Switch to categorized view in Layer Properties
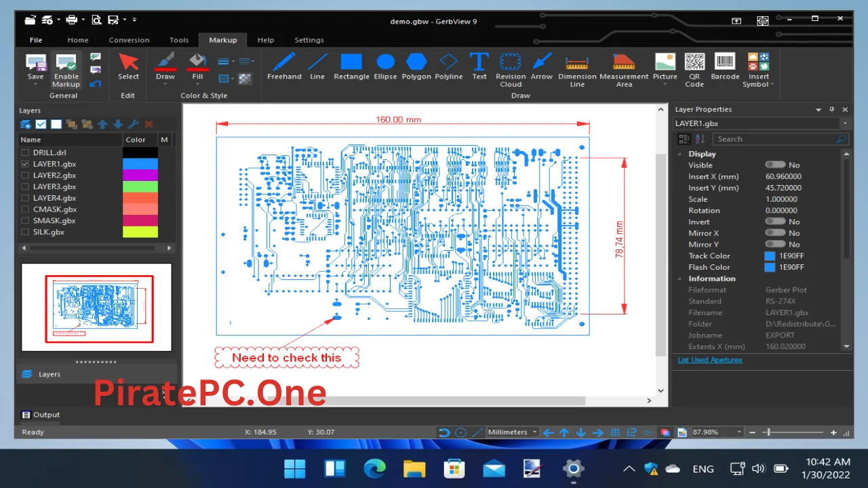868x488 pixels. point(684,139)
